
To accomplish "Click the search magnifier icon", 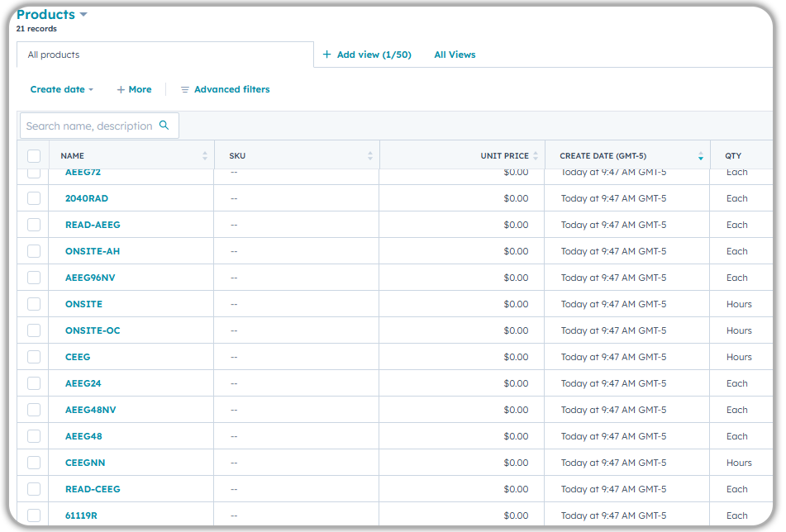I will [164, 126].
